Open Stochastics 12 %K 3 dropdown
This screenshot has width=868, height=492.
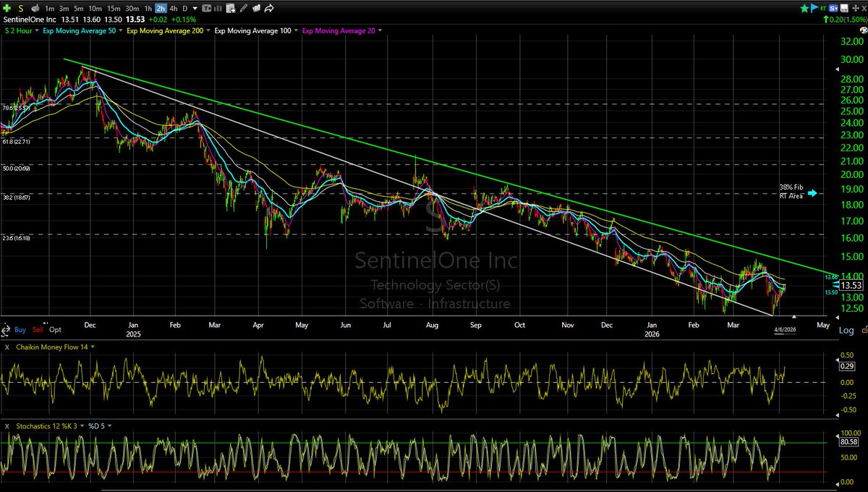pos(82,425)
